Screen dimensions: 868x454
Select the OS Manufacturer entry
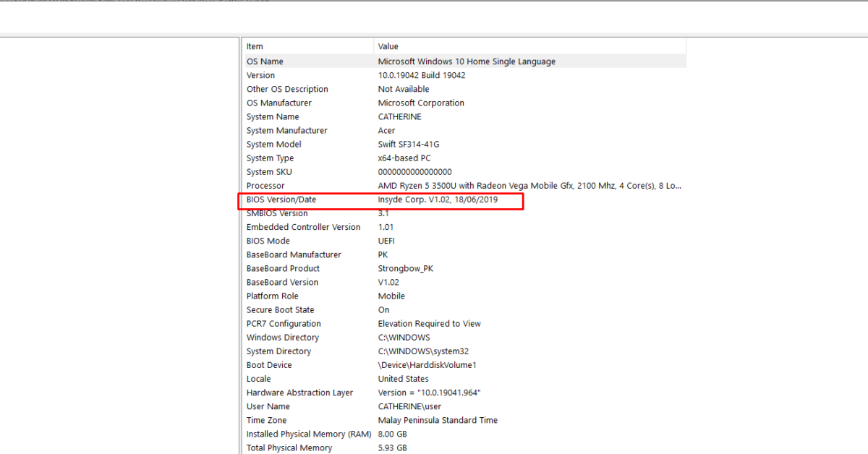tap(362, 103)
